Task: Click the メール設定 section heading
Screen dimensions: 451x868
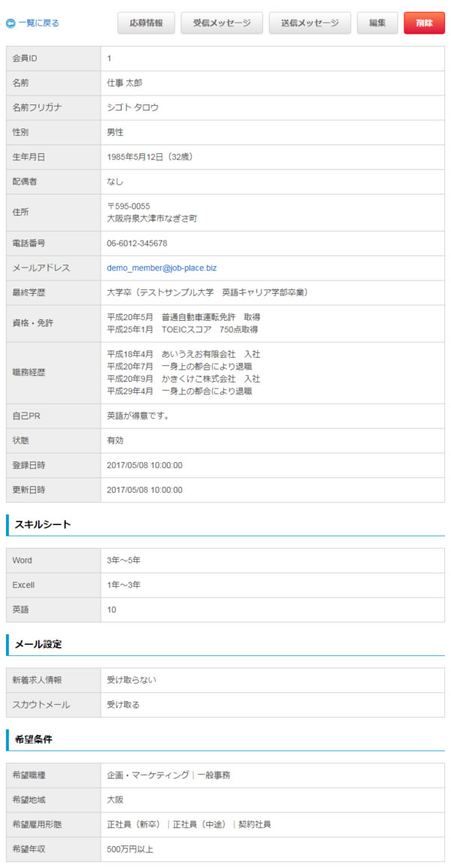Action: click(x=38, y=644)
